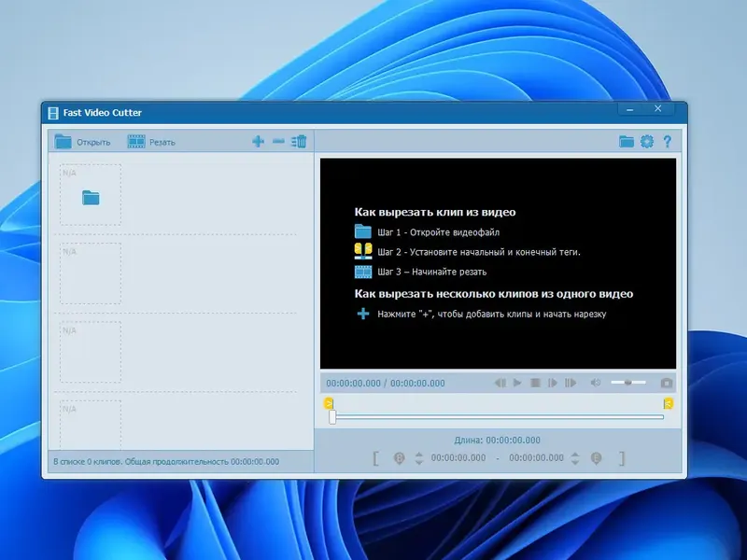Open output folder icon at top right
Screen dimensions: 747x560
[626, 142]
